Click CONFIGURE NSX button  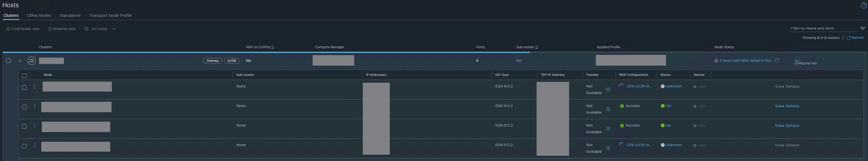23,29
